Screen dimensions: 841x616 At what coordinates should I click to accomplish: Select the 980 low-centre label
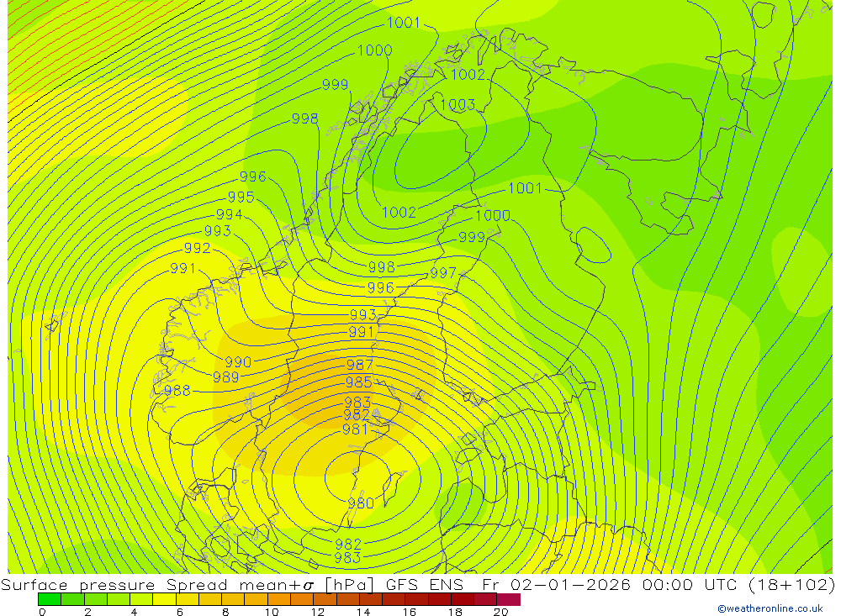tap(361, 503)
